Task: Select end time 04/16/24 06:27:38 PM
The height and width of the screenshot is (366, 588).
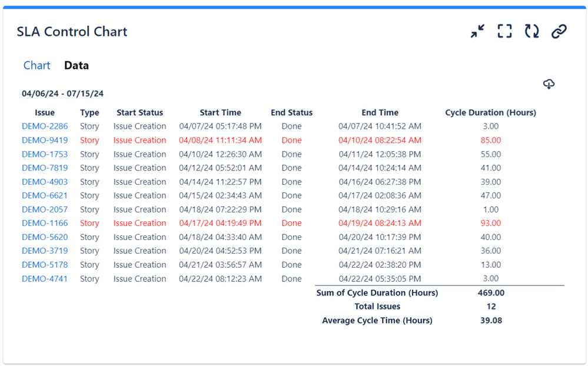Action: point(380,182)
